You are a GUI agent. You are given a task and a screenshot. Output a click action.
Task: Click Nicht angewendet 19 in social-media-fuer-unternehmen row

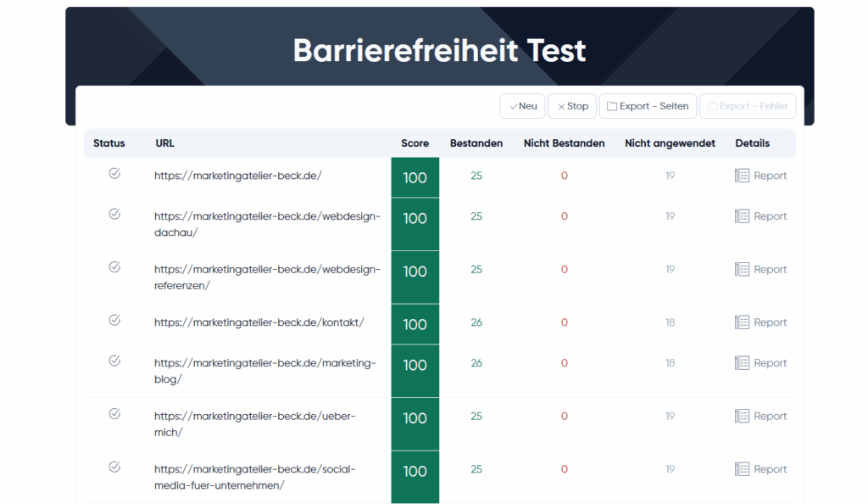click(x=670, y=469)
